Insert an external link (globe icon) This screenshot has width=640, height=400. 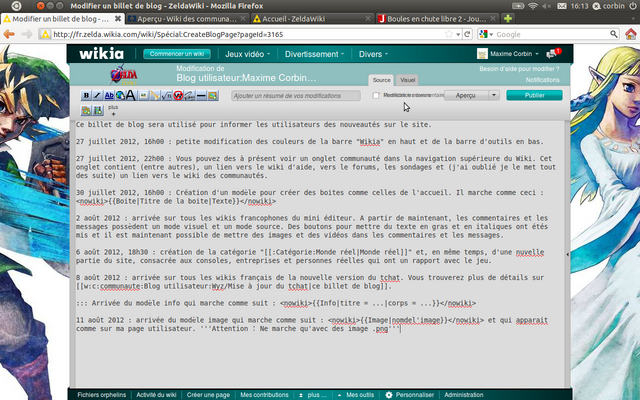[120, 96]
